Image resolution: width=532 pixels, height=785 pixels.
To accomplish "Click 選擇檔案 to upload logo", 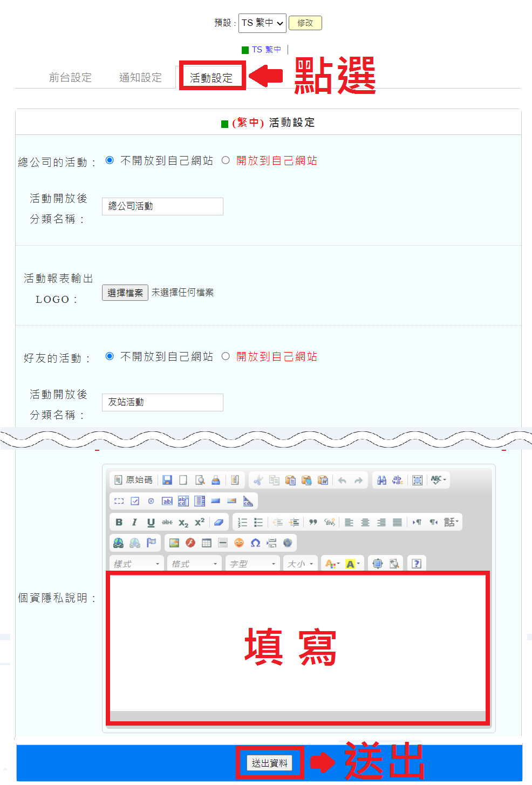I will [x=125, y=293].
